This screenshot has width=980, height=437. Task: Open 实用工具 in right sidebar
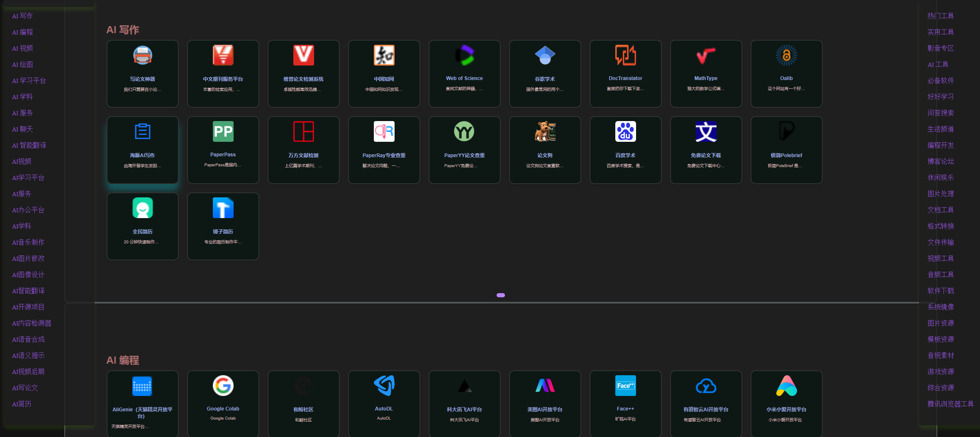point(941,32)
